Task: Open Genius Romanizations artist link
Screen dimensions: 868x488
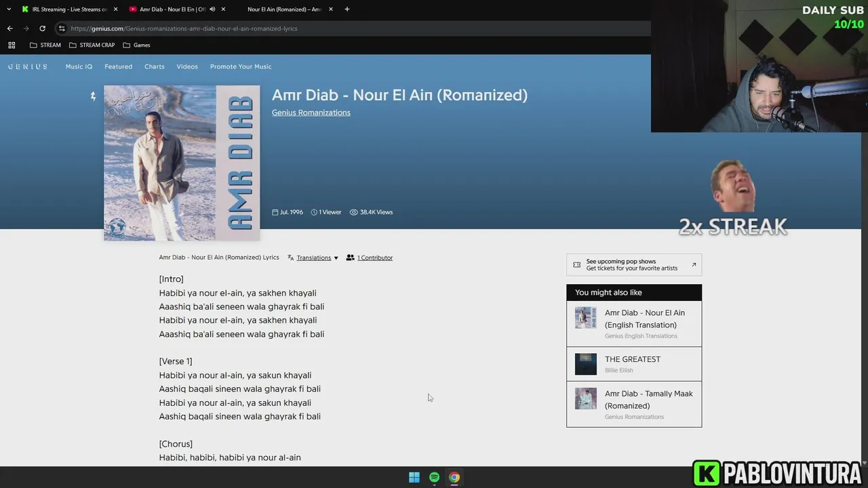Action: pyautogui.click(x=311, y=113)
